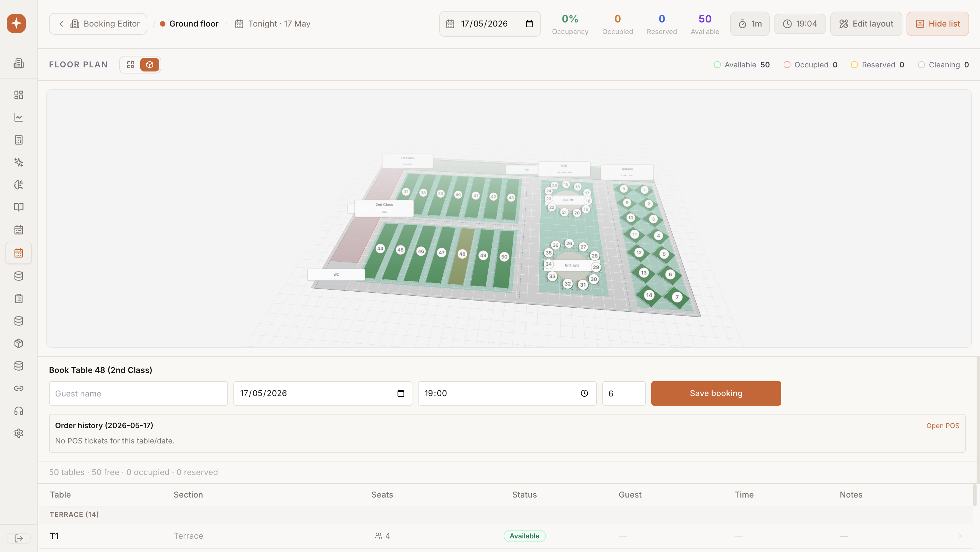980x552 pixels.
Task: Select table 50 on the floor plan
Action: (504, 257)
